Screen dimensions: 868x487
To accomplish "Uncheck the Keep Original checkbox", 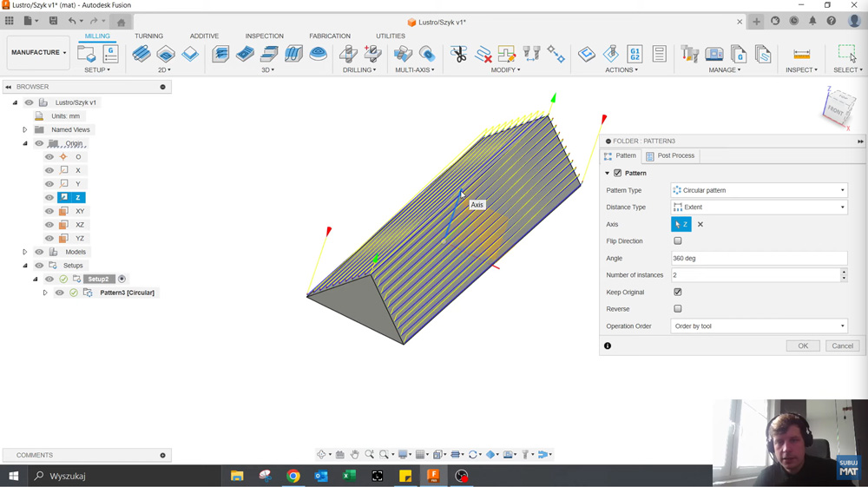I will pos(678,292).
